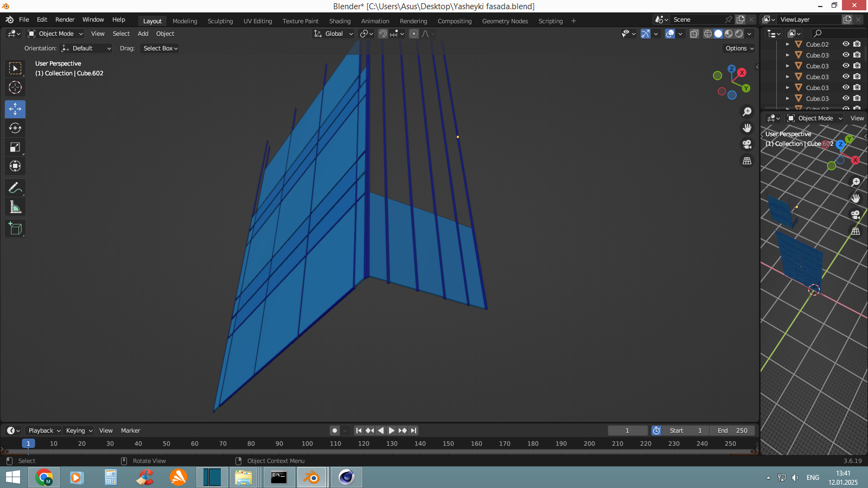Open the Render menu
The width and height of the screenshot is (868, 488).
pyautogui.click(x=65, y=20)
